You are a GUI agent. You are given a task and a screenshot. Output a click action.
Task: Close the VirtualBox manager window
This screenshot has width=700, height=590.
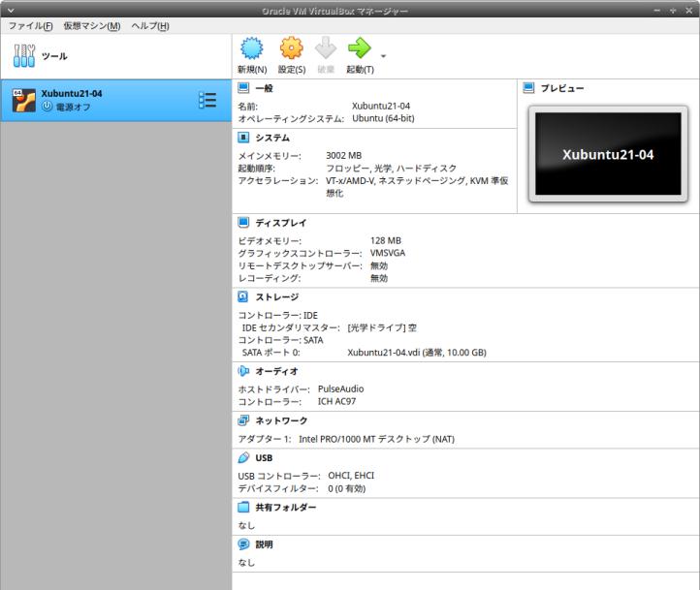pyautogui.click(x=688, y=11)
